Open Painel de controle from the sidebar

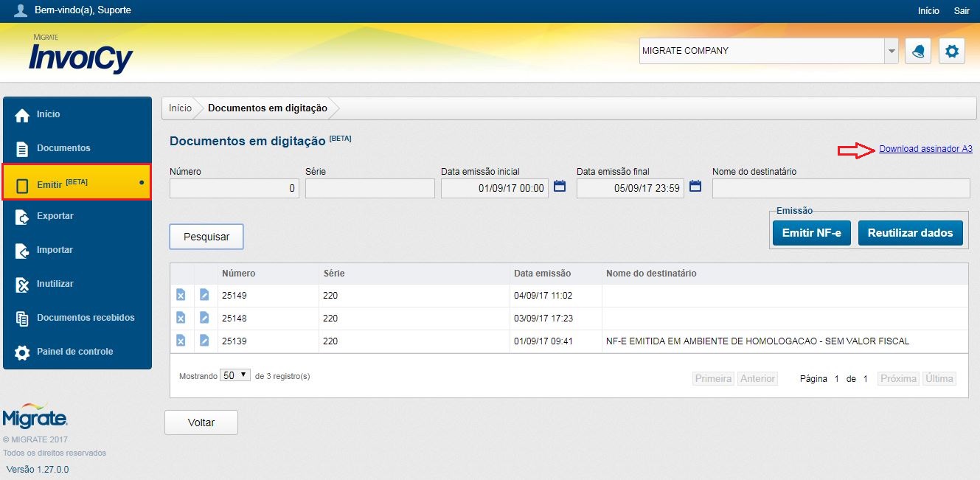click(x=74, y=352)
